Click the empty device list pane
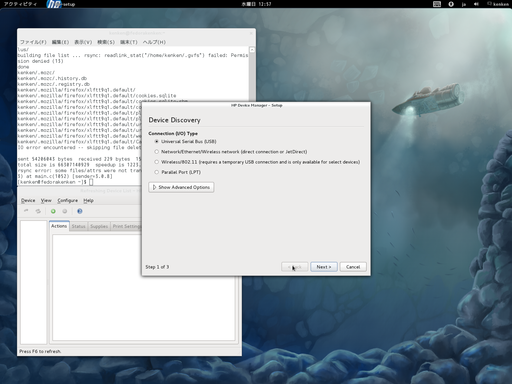 click(33, 282)
